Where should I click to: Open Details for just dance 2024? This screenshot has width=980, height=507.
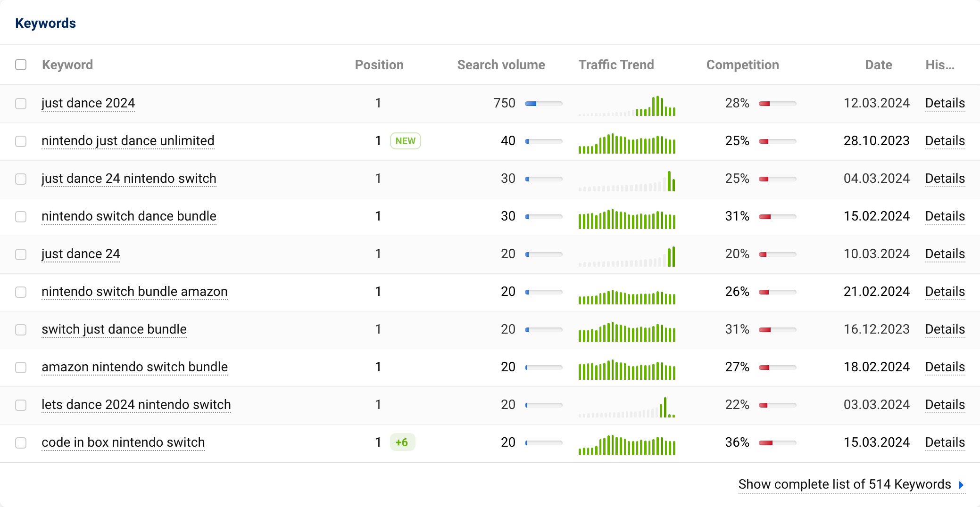pos(945,103)
